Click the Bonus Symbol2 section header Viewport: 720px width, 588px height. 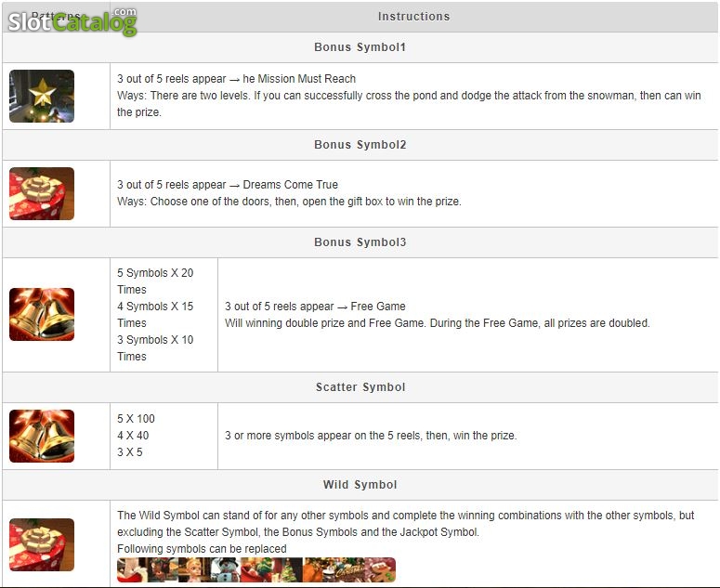pyautogui.click(x=360, y=145)
